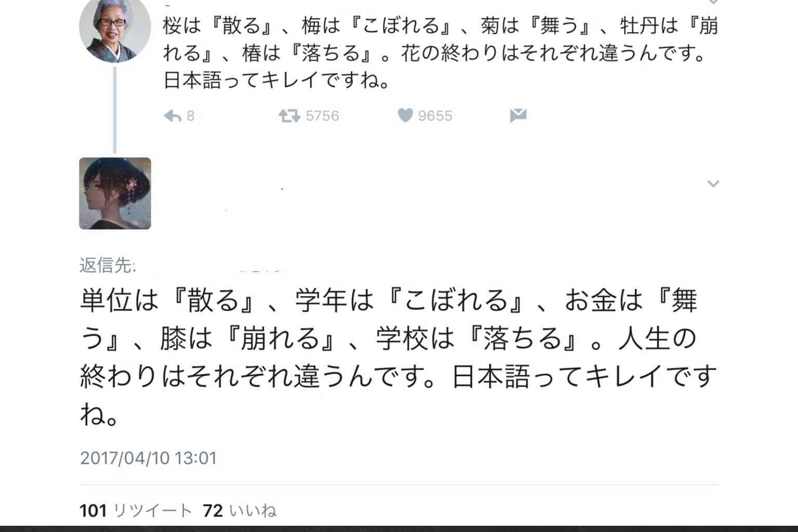View the 72 いいね list
The width and height of the screenshot is (798, 532).
click(240, 511)
